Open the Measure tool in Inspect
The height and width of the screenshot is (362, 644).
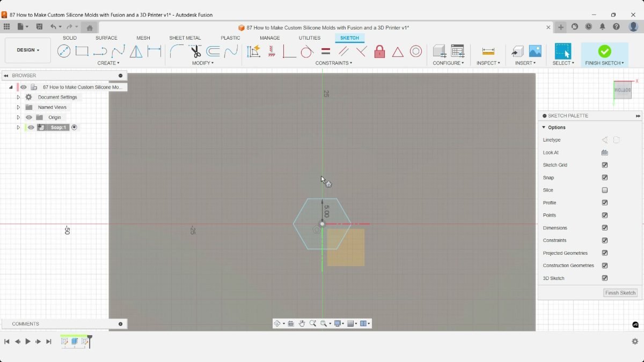pyautogui.click(x=488, y=51)
